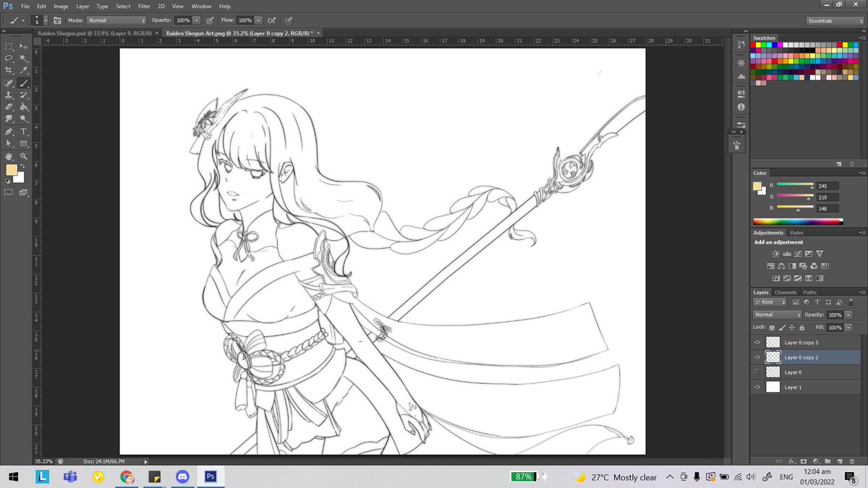
Task: Select the Rectangular Marquee tool
Action: click(x=9, y=46)
